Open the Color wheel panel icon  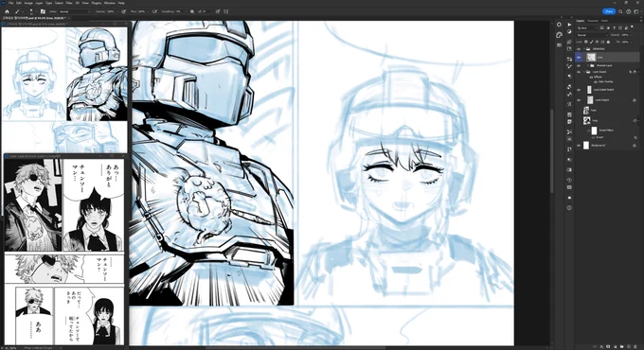[x=559, y=25]
